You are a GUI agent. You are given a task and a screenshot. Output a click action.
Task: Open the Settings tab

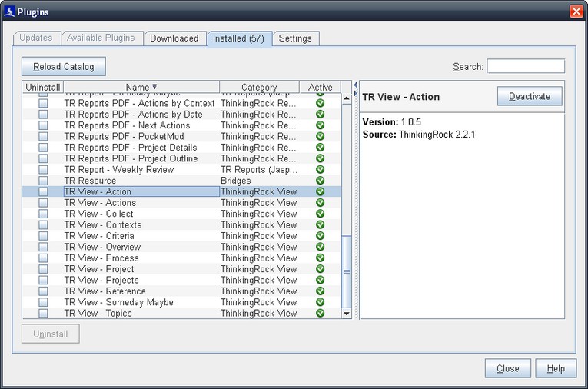295,38
